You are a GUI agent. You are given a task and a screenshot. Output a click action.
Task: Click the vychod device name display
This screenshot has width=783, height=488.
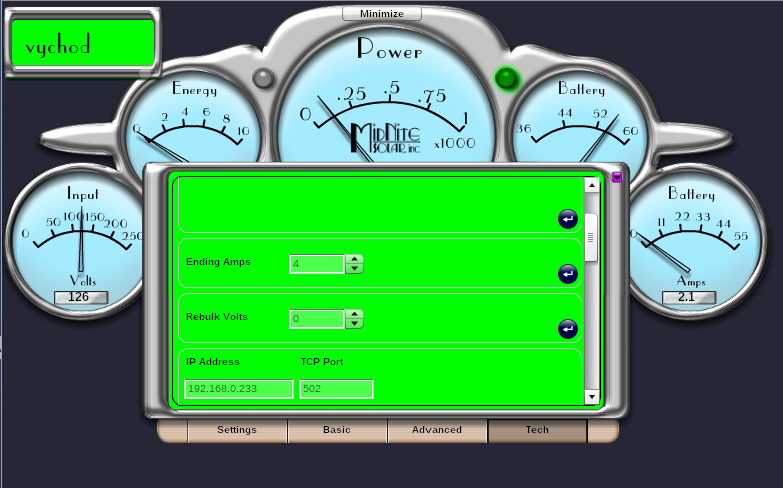(x=82, y=43)
